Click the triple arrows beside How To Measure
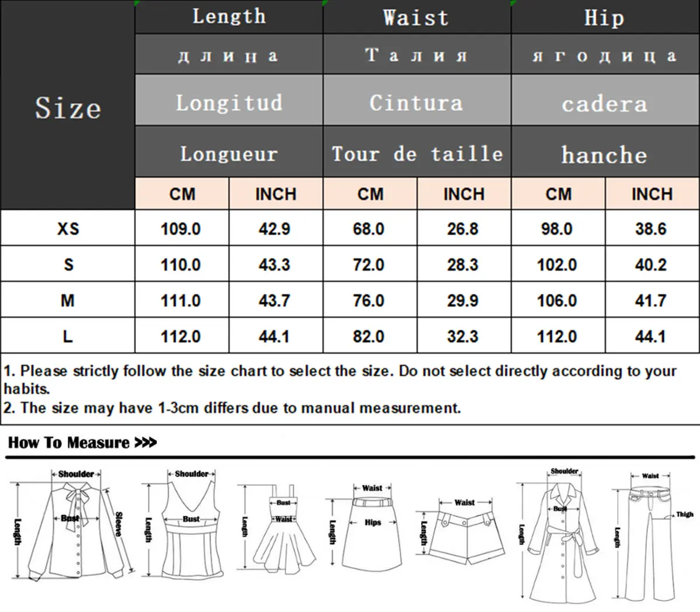 [146, 443]
